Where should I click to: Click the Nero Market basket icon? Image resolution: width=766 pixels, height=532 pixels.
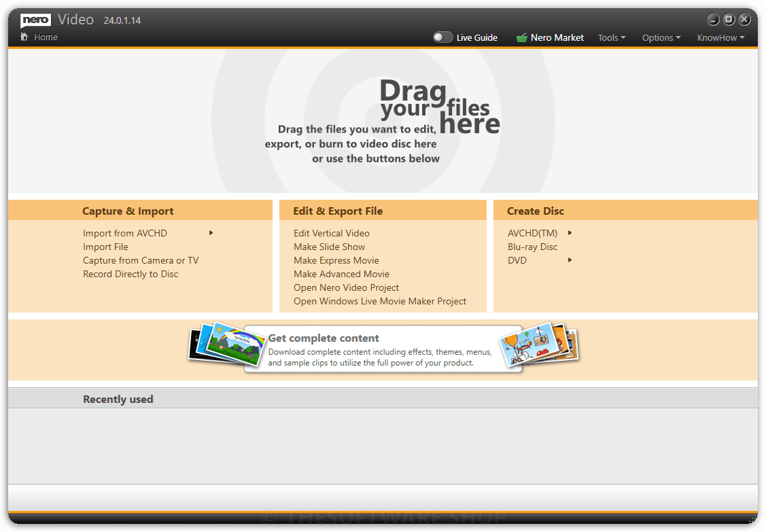tap(522, 37)
